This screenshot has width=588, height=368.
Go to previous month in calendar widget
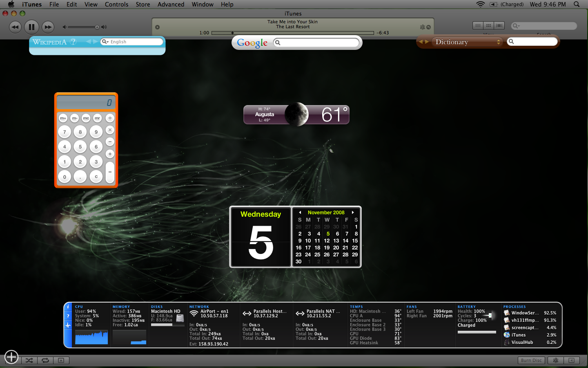300,213
